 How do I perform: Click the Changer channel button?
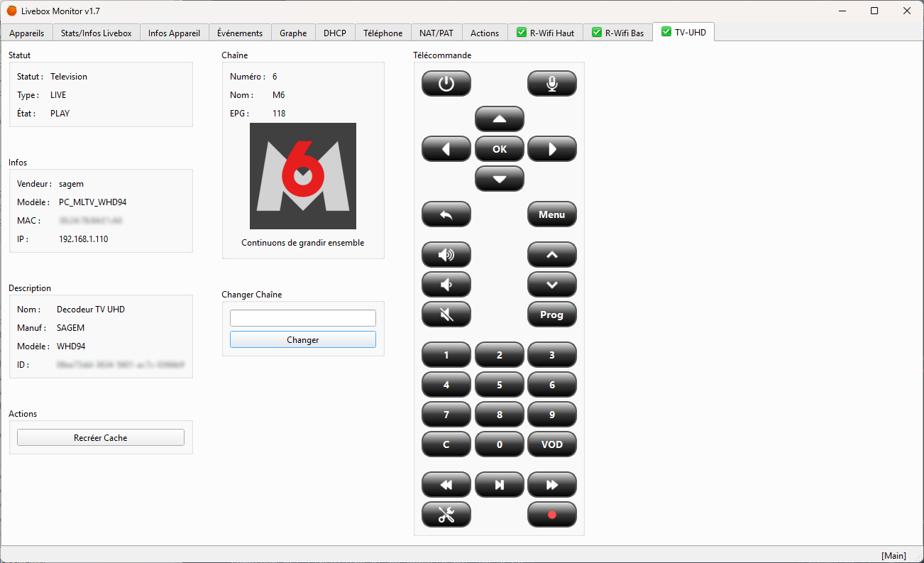point(303,340)
